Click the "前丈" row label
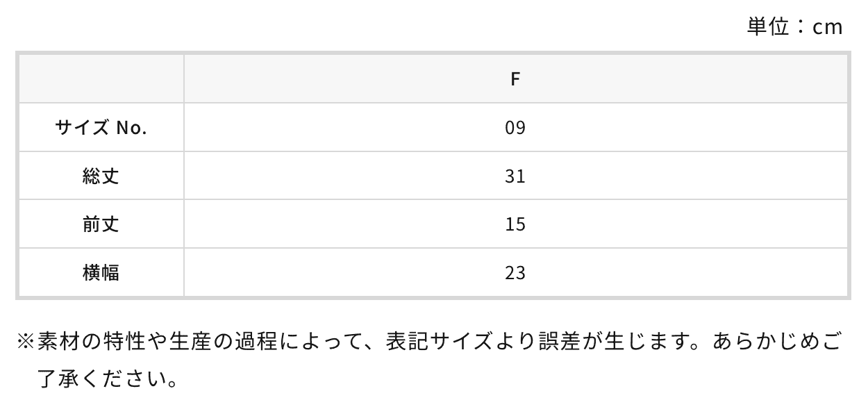 [101, 224]
